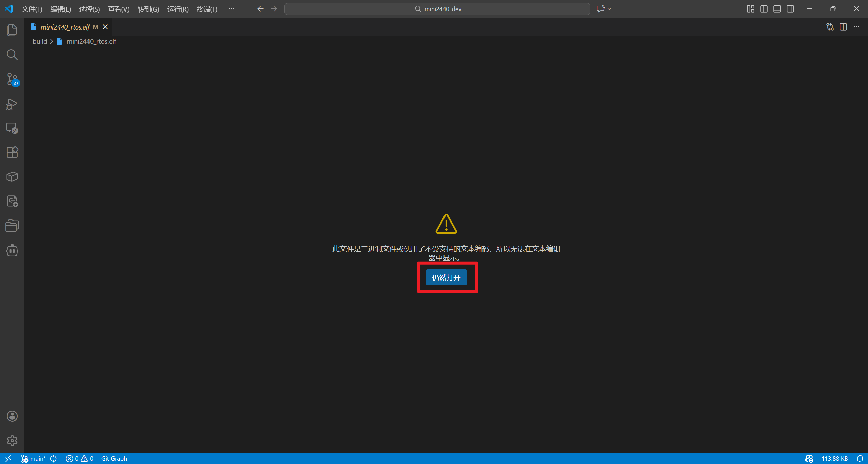Click the mini2440_dev command center search box

pos(437,9)
